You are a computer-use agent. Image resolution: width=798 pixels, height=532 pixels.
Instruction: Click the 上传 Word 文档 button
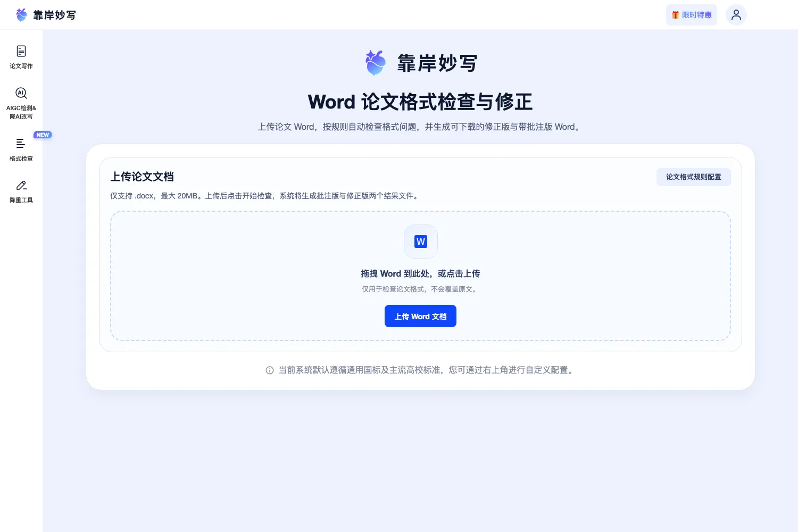(x=420, y=316)
